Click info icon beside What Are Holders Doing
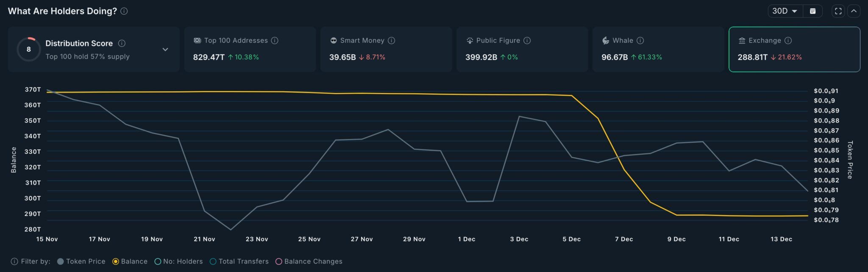Image resolution: width=868 pixels, height=272 pixels. coord(124,11)
